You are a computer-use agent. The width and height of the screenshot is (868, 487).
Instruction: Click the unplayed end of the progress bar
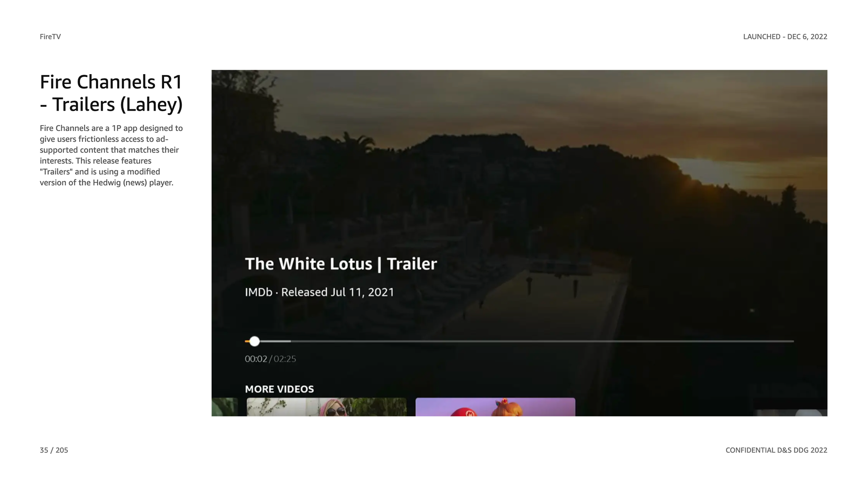click(x=542, y=342)
